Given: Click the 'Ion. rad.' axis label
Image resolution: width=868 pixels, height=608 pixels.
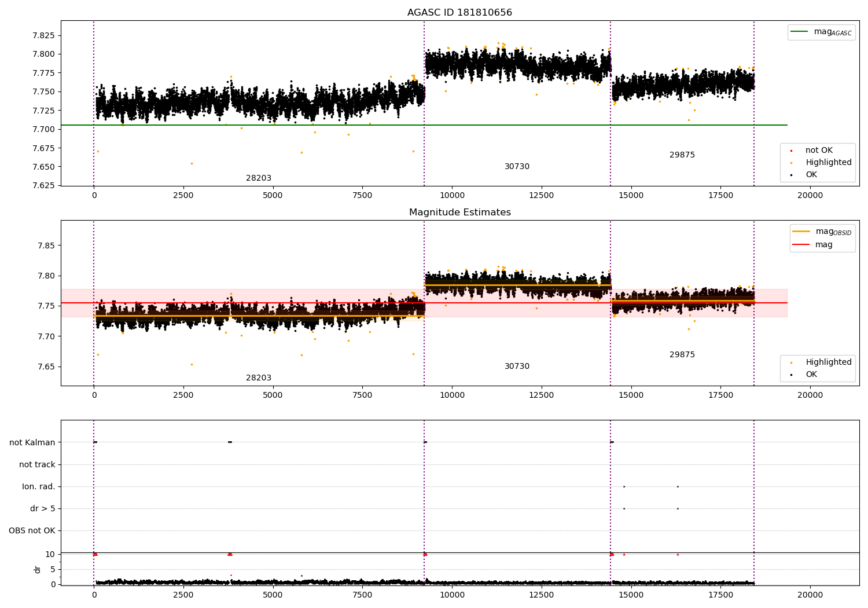Looking at the screenshot, I should tap(39, 486).
